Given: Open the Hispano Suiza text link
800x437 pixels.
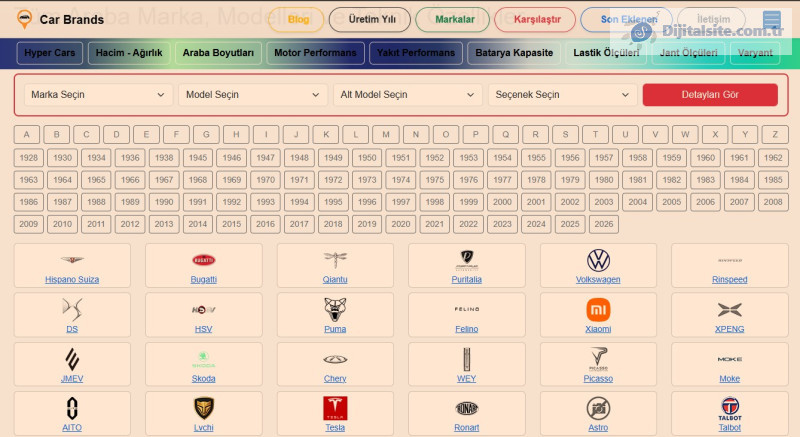Looking at the screenshot, I should click(72, 279).
